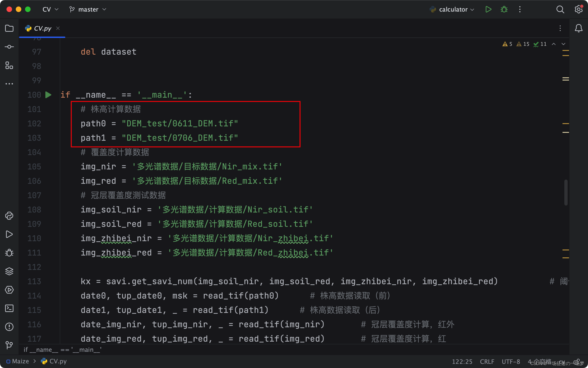This screenshot has width=588, height=368.
Task: Open the Structure tool window icon
Action: point(9,65)
